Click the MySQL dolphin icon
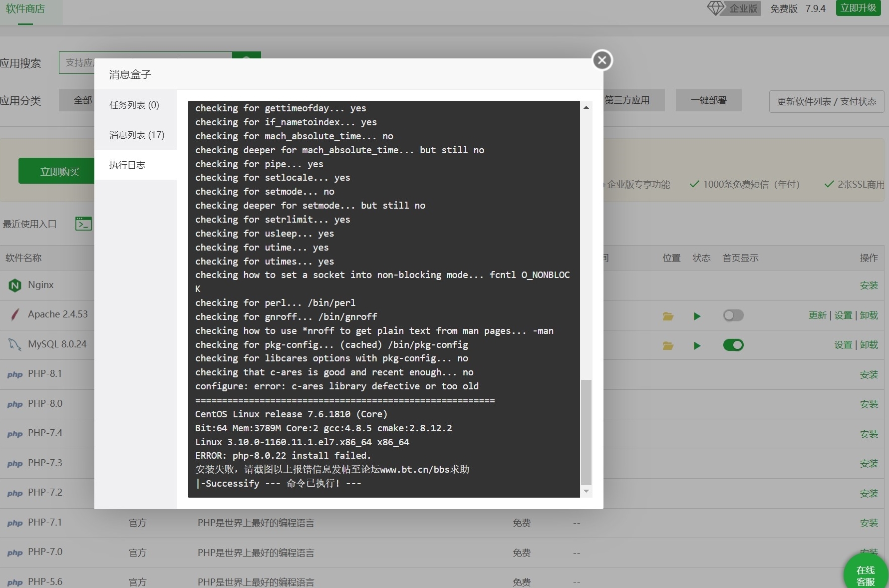The height and width of the screenshot is (588, 889). (14, 344)
